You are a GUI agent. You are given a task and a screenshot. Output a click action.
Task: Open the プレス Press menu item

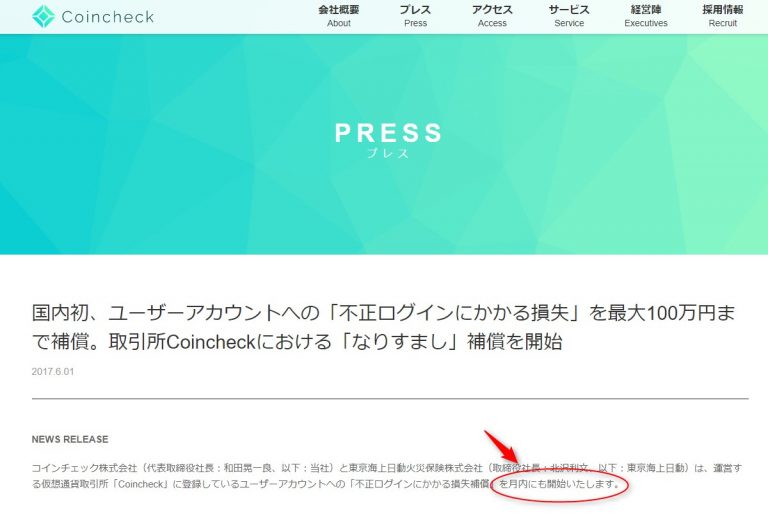pyautogui.click(x=415, y=16)
